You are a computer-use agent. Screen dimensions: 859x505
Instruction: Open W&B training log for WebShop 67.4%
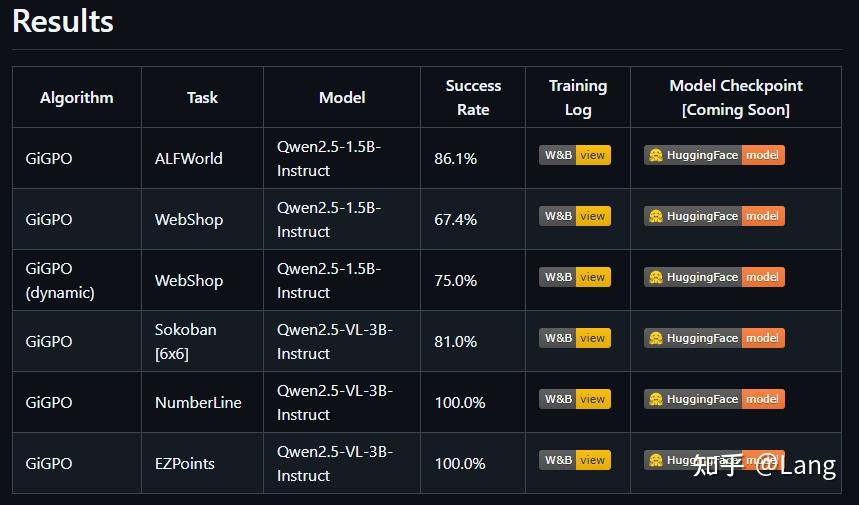pyautogui.click(x=575, y=216)
